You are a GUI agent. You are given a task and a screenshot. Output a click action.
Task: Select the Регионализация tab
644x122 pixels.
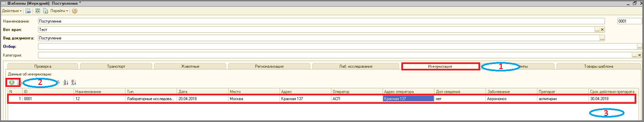tap(269, 66)
